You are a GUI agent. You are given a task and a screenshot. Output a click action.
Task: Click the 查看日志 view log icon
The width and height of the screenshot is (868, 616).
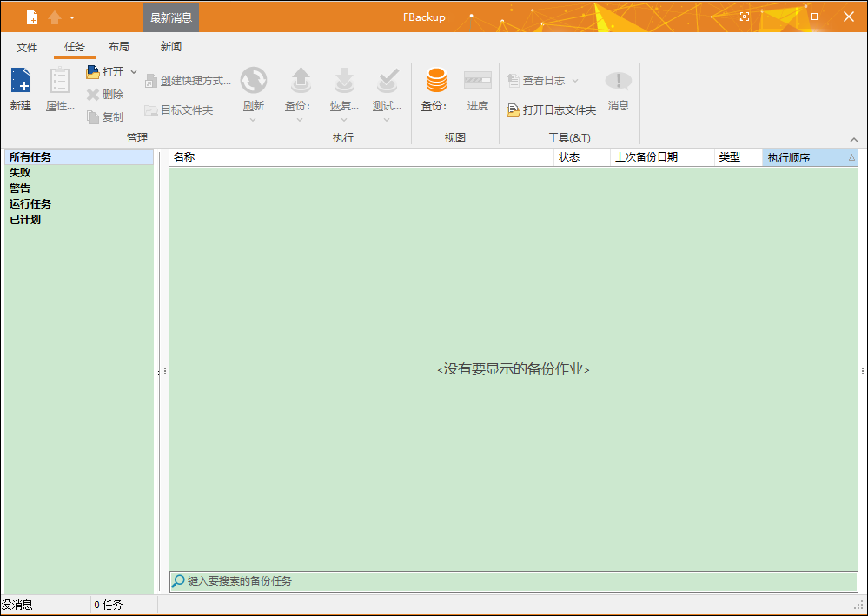point(513,81)
